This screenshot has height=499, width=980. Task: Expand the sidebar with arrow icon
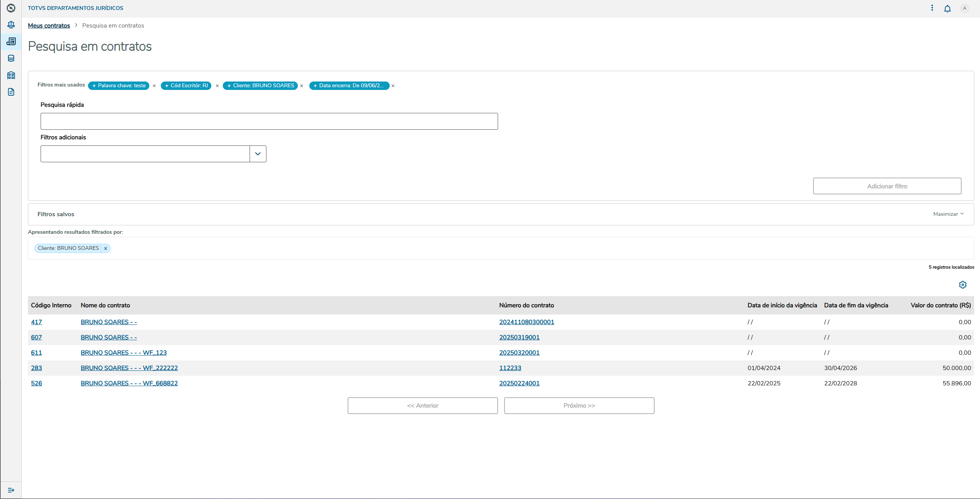(11, 490)
